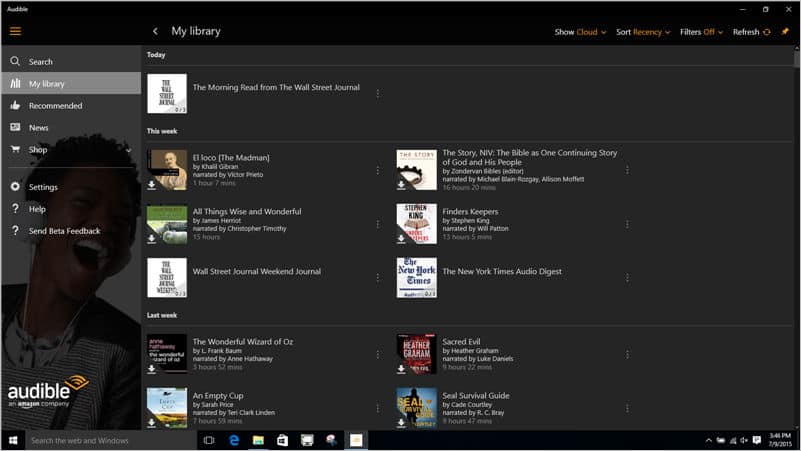Image resolution: width=801 pixels, height=451 pixels.
Task: Select All Things Wise and Wonderful title
Action: (x=247, y=211)
